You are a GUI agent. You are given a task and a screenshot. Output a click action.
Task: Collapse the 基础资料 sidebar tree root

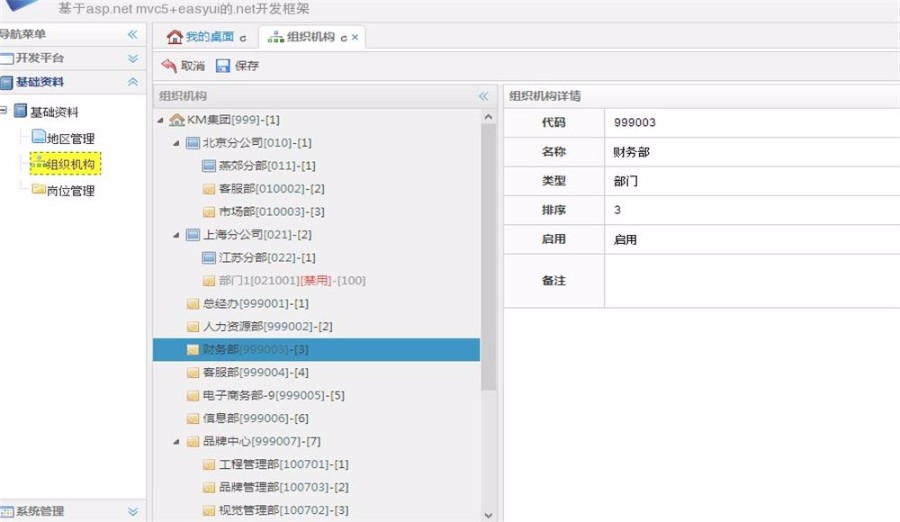tap(3, 110)
